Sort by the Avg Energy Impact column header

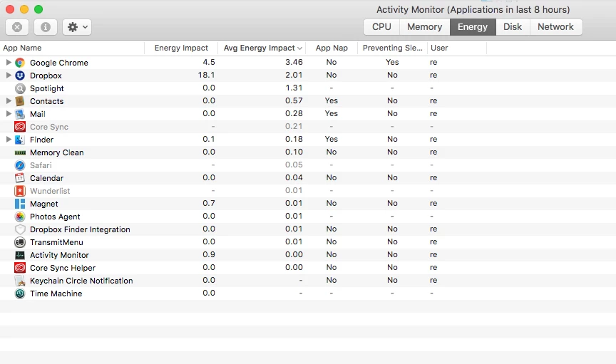(262, 48)
